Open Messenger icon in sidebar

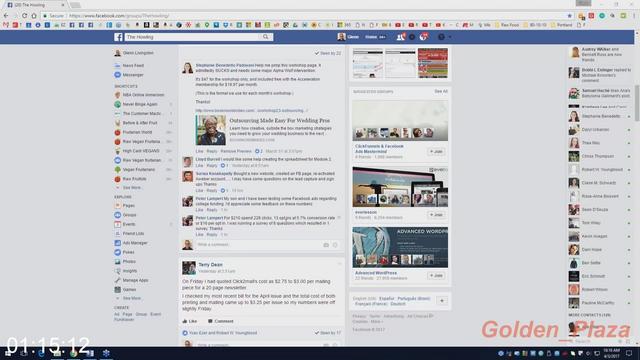(118, 75)
